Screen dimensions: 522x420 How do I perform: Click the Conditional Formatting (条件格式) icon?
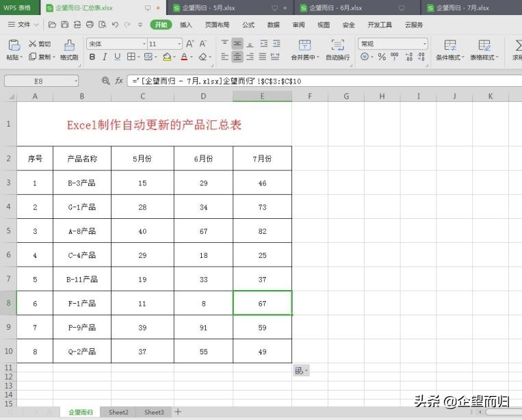pos(450,45)
